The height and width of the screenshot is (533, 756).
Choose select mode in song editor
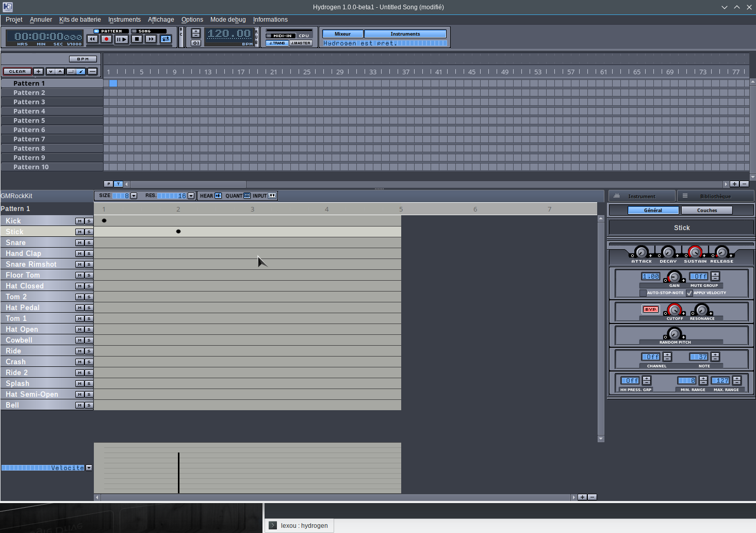(71, 72)
